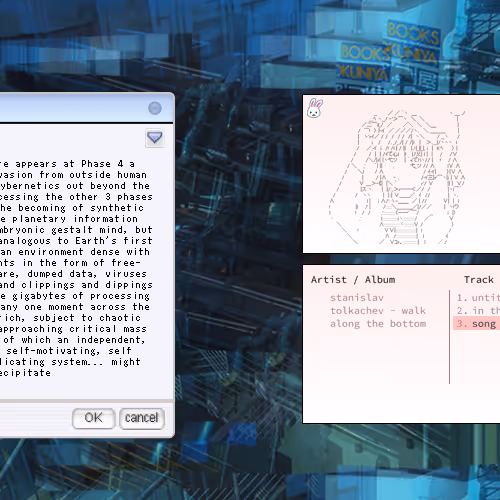Screen dimensions: 500x500
Task: Click the round gray button in dialog title bar
Action: point(155,108)
